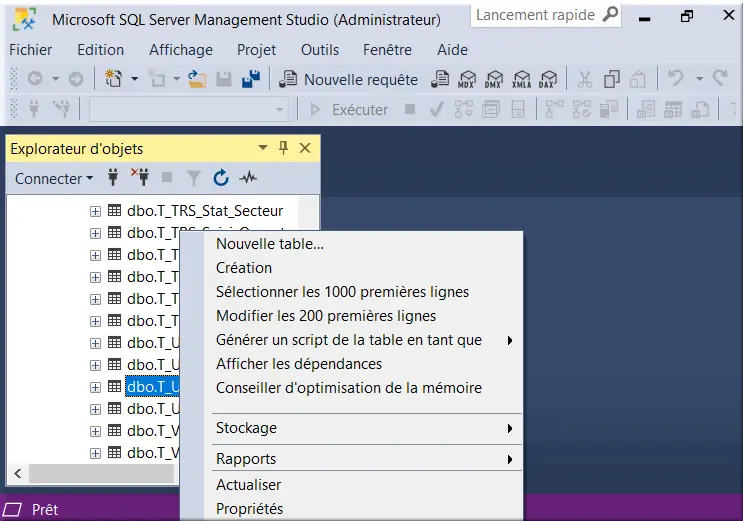The height and width of the screenshot is (521, 743).
Task: Click the Exécuter button
Action: coord(349,110)
